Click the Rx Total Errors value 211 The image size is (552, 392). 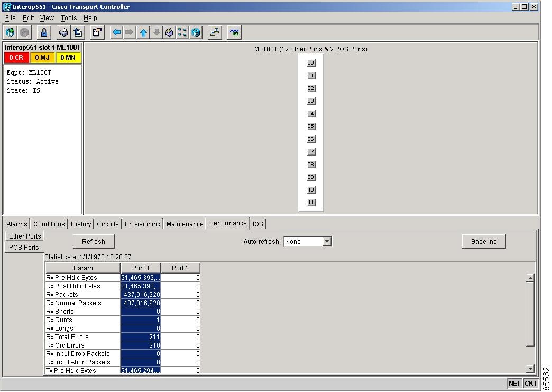click(141, 336)
